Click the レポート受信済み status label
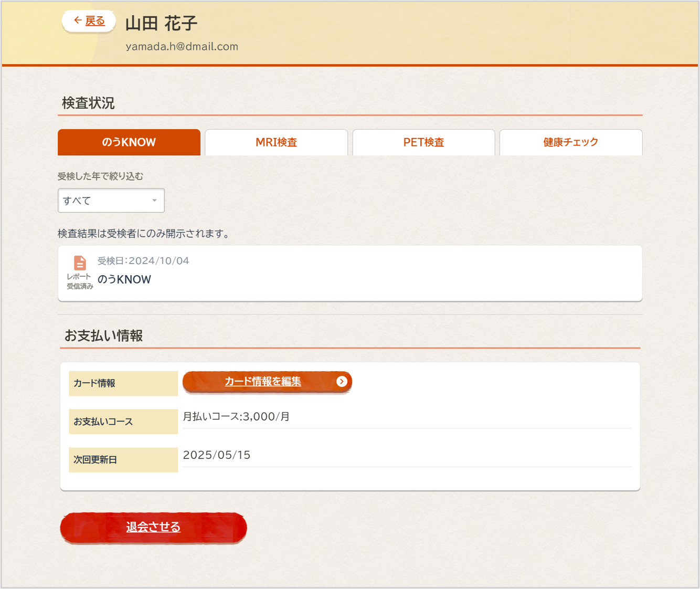700x589 pixels. tap(80, 281)
